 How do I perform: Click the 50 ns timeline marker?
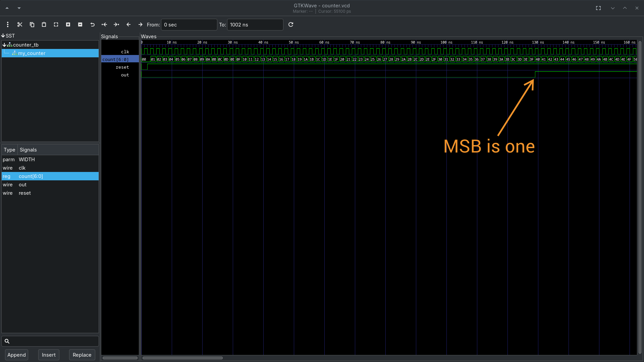[294, 42]
